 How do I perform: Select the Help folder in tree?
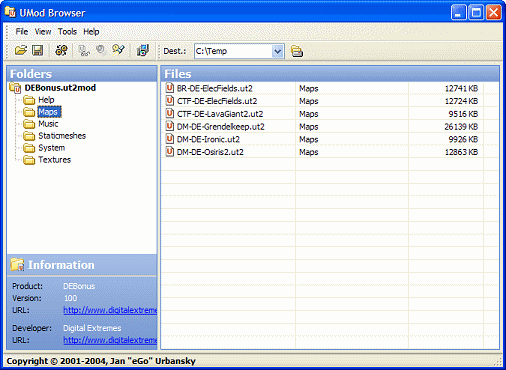(x=46, y=100)
